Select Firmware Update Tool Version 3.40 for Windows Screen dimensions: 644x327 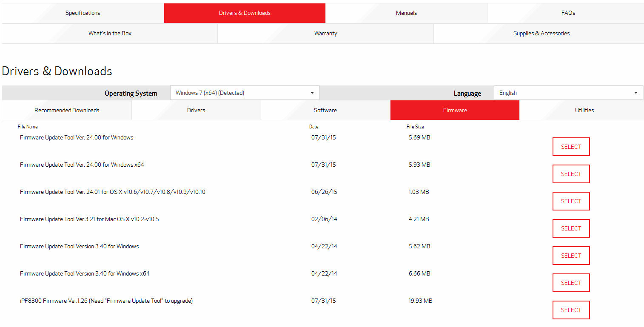coord(571,255)
